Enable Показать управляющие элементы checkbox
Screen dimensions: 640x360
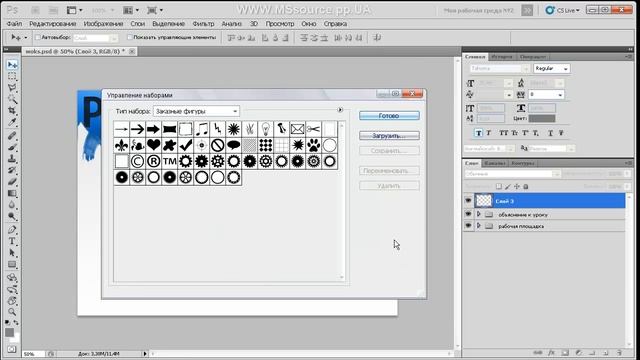pos(129,38)
